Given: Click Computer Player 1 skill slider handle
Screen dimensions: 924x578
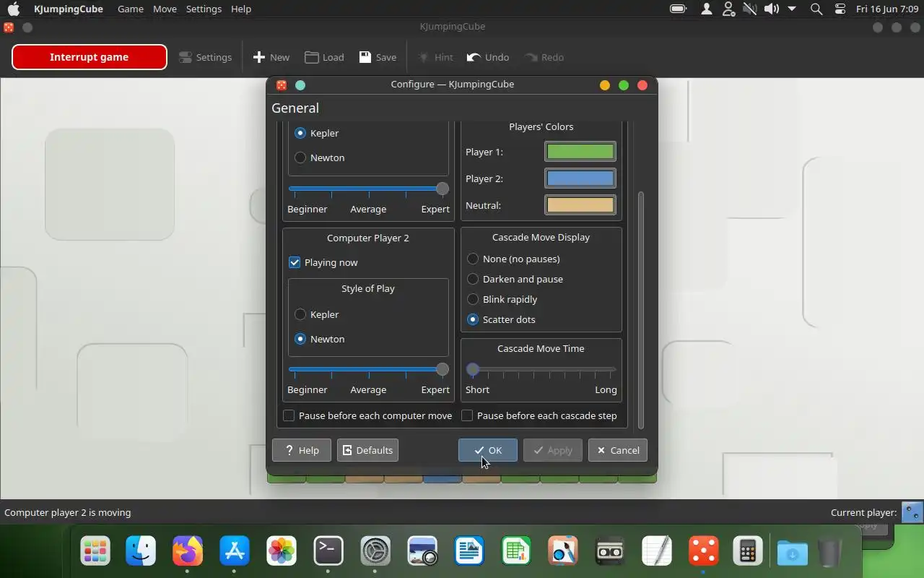Looking at the screenshot, I should [x=443, y=189].
